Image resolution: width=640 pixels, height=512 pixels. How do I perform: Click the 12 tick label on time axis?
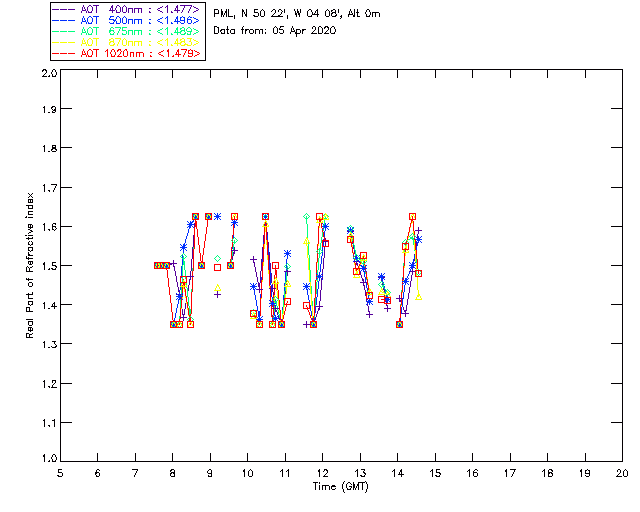click(x=322, y=473)
